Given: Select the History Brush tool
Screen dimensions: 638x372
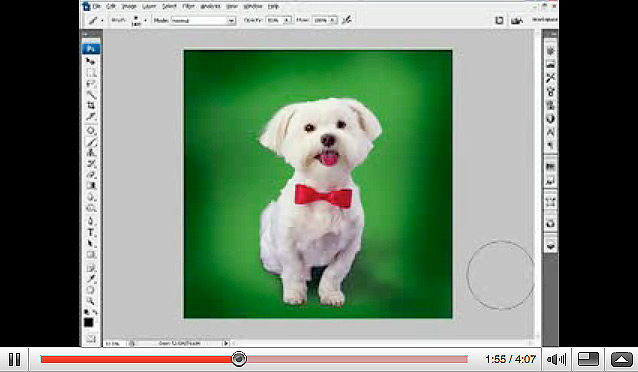Looking at the screenshot, I should pyautogui.click(x=91, y=164).
